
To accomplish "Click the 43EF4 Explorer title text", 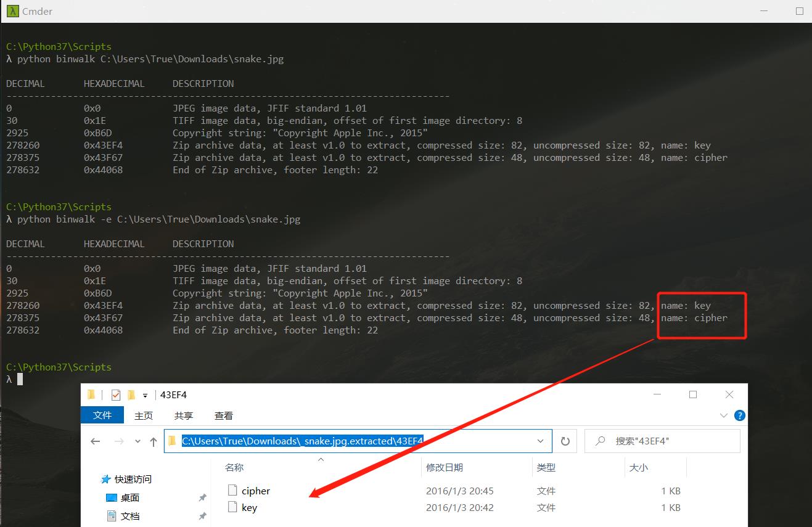I will pyautogui.click(x=173, y=395).
